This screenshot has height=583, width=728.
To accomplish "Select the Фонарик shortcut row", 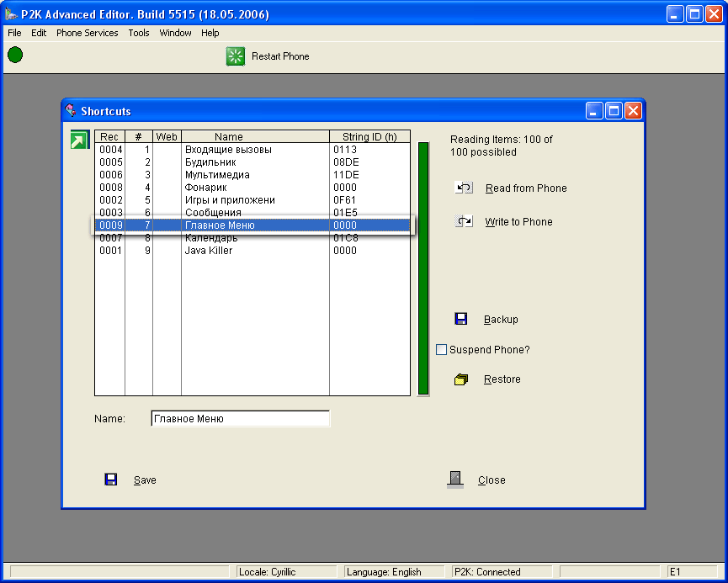I will coord(252,187).
